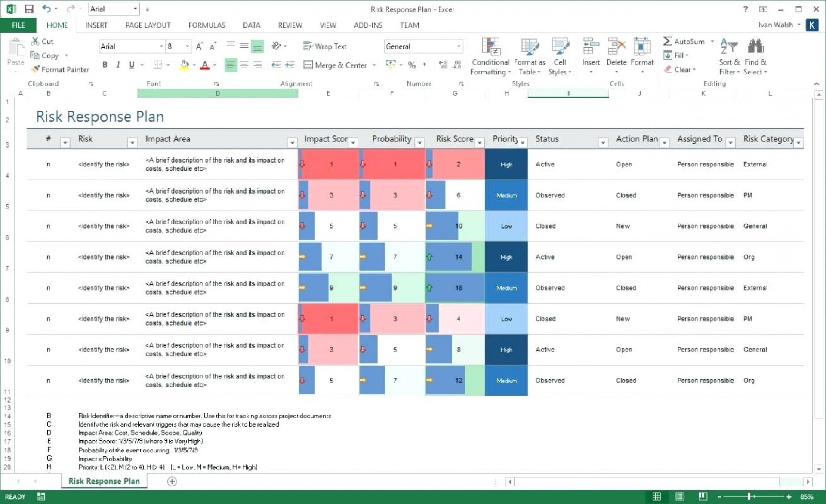Click the Increase Font Size icon
The width and height of the screenshot is (826, 504).
199,46
